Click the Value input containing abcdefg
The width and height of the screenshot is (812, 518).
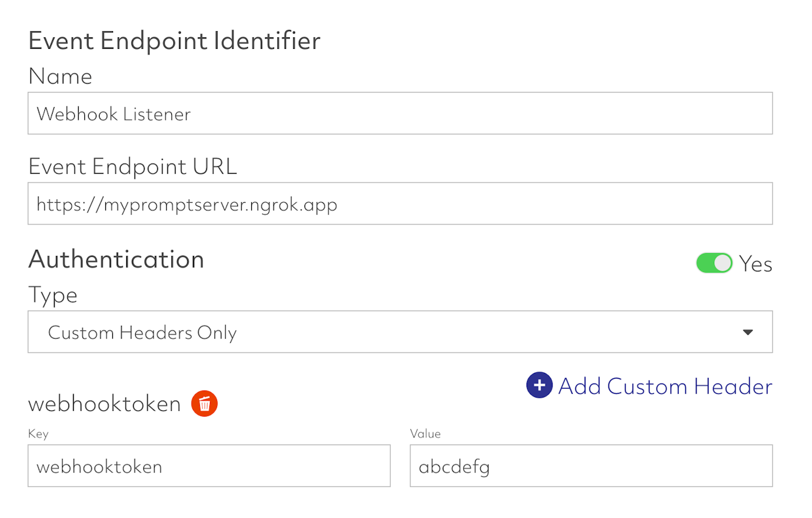coord(591,466)
